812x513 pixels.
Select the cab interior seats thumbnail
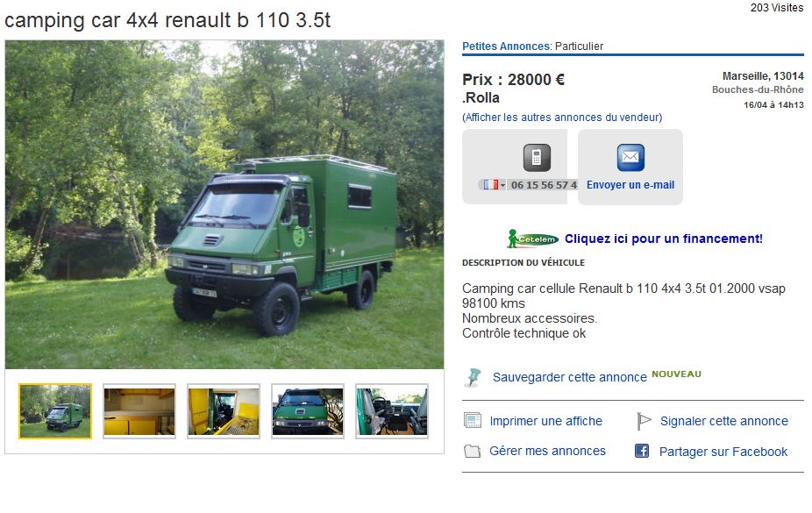392,411
